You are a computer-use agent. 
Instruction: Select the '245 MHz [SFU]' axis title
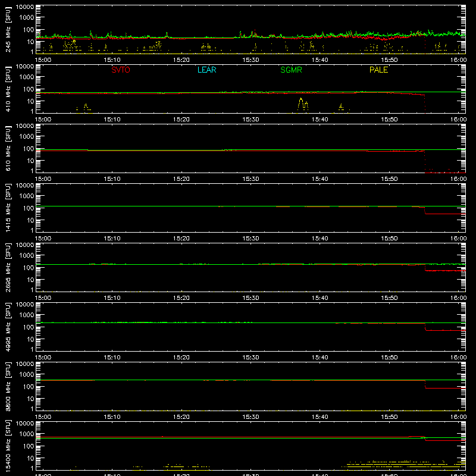coord(8,29)
